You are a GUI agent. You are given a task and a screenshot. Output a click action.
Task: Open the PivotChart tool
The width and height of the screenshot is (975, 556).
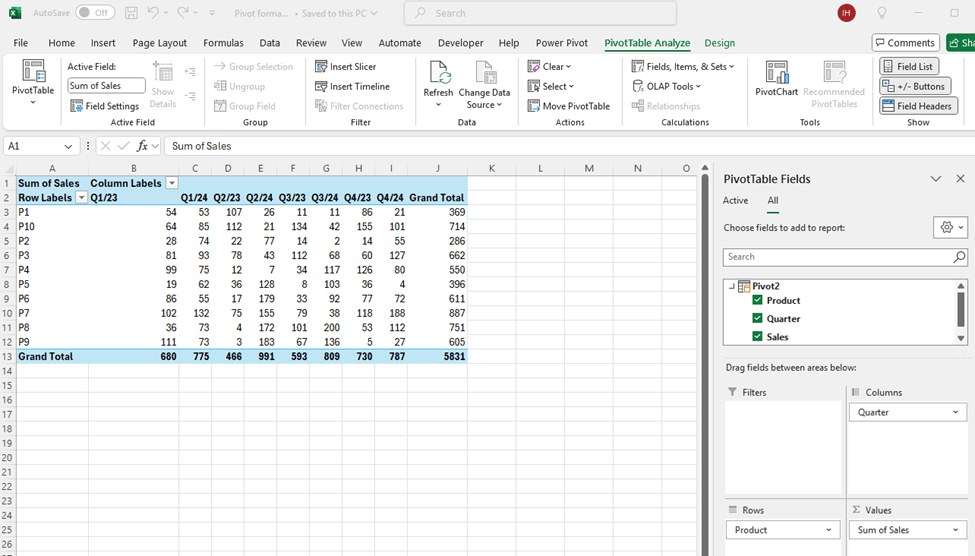[776, 73]
